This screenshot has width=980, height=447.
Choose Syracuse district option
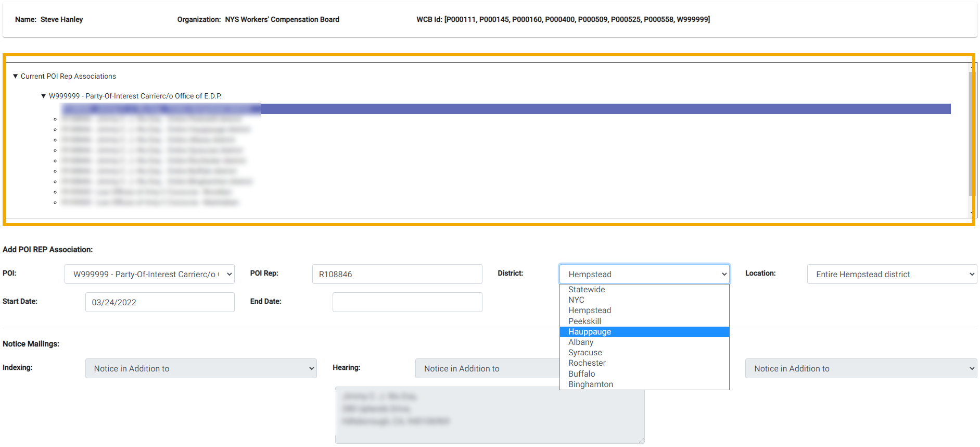[585, 353]
